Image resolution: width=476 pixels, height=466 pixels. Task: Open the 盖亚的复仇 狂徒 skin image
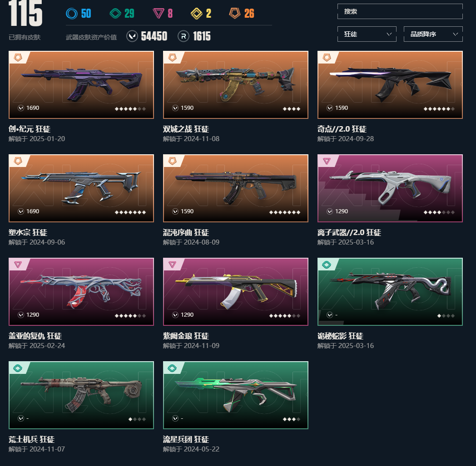(81, 292)
